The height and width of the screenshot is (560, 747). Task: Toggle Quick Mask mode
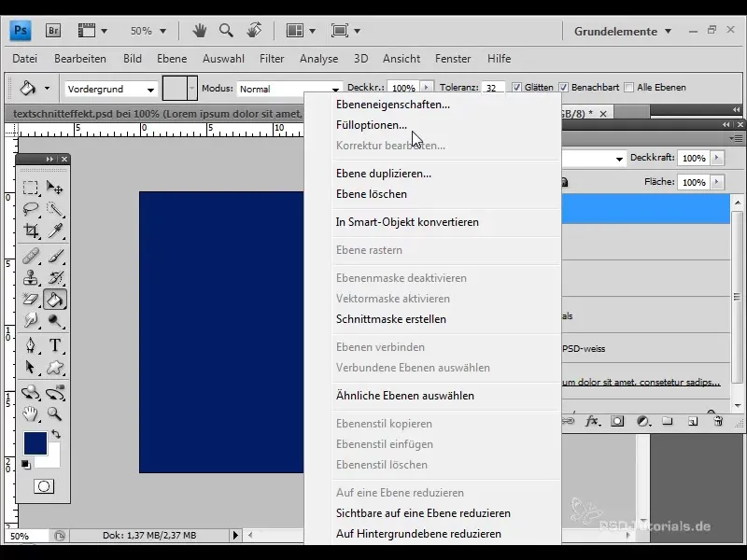44,486
